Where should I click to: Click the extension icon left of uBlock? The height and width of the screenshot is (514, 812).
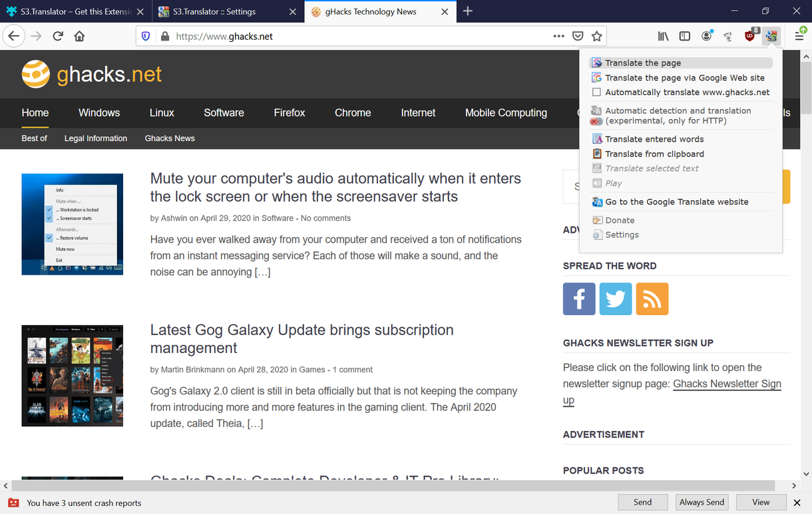[729, 37]
